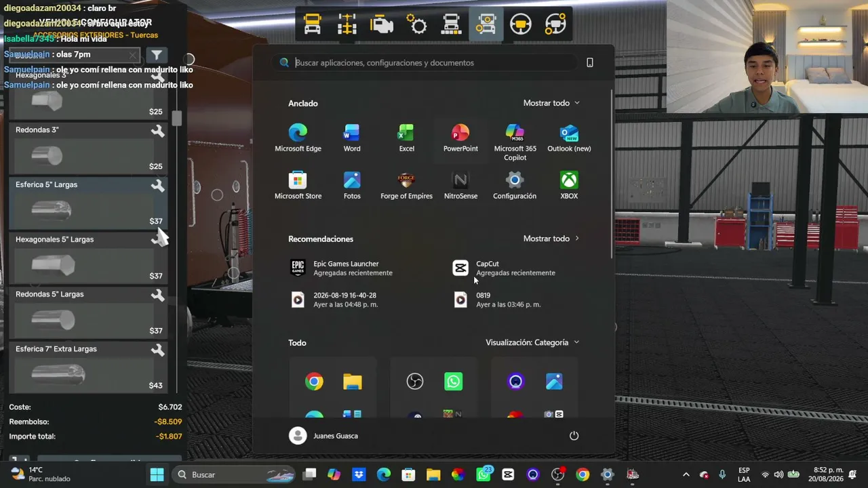Screen dimensions: 868x488
Task: Open Excel in the Start menu
Action: pyautogui.click(x=406, y=138)
